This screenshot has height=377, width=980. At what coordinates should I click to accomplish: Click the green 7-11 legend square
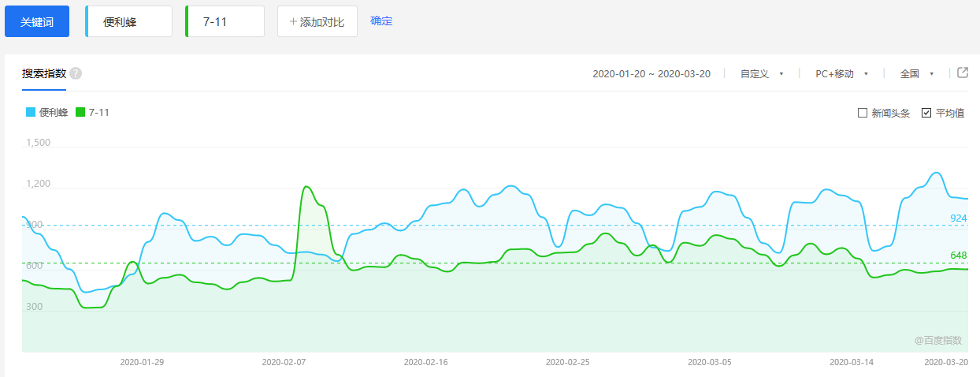pos(80,113)
